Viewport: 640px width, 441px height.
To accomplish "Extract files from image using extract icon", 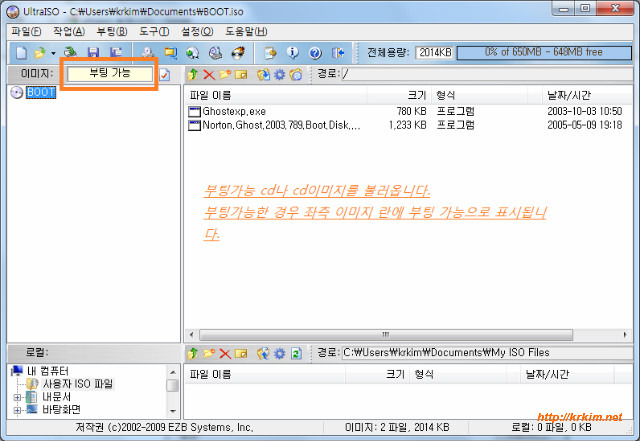I will [263, 74].
